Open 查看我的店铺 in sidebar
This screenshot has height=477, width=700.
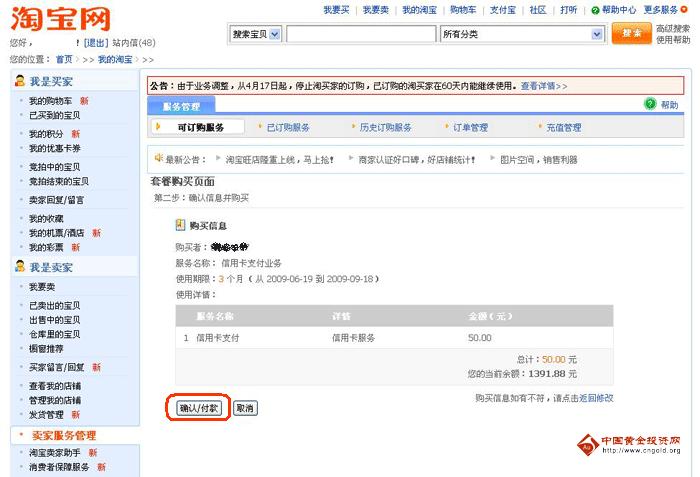tap(54, 386)
